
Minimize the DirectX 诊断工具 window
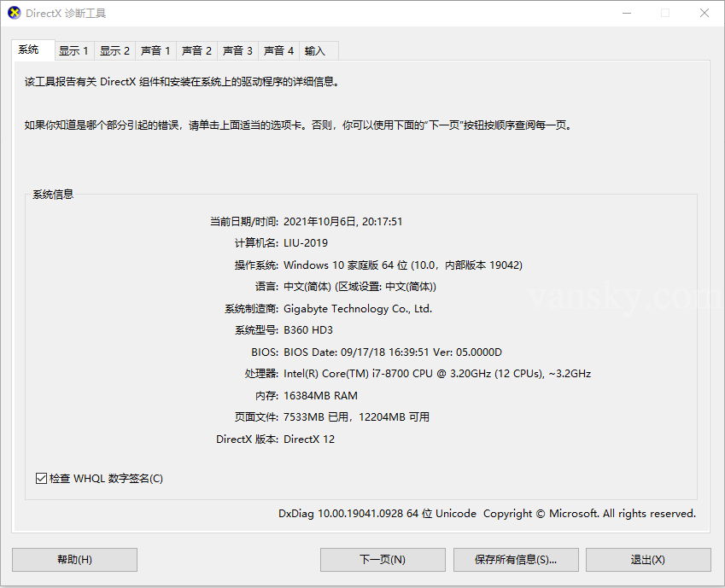pyautogui.click(x=626, y=14)
